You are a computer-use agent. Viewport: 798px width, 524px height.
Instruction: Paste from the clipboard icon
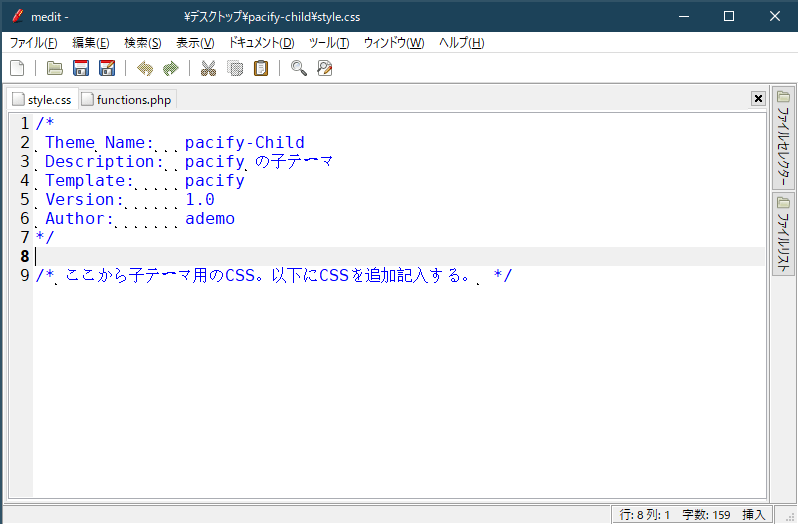click(x=261, y=68)
